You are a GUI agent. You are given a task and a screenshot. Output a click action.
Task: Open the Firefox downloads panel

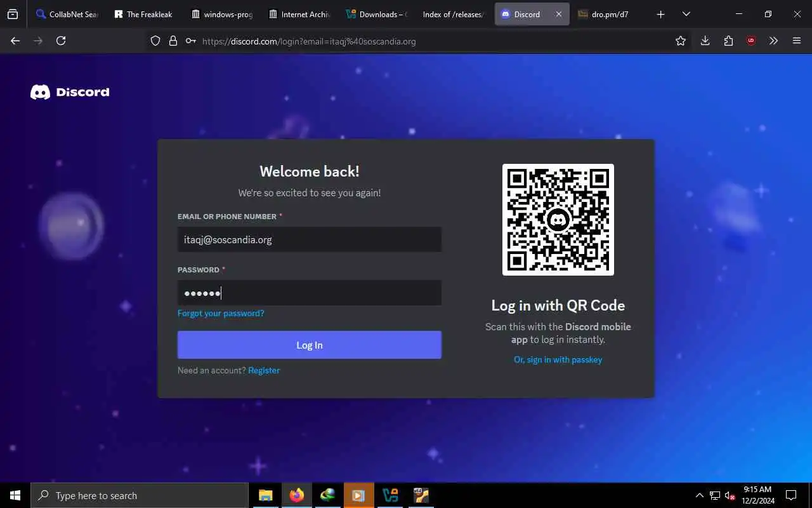(705, 41)
